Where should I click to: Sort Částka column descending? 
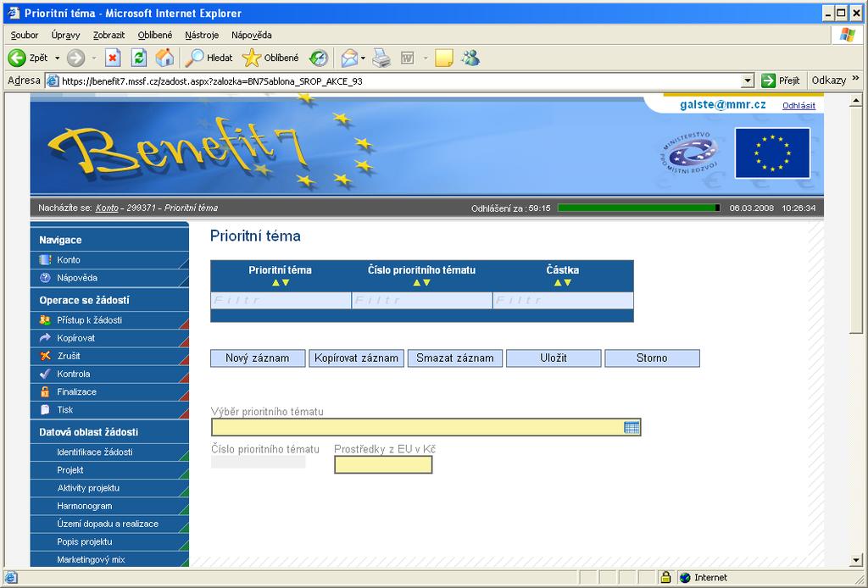[568, 283]
